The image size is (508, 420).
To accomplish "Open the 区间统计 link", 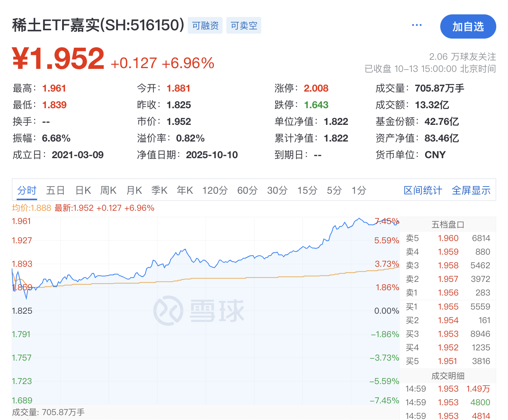I will (422, 190).
